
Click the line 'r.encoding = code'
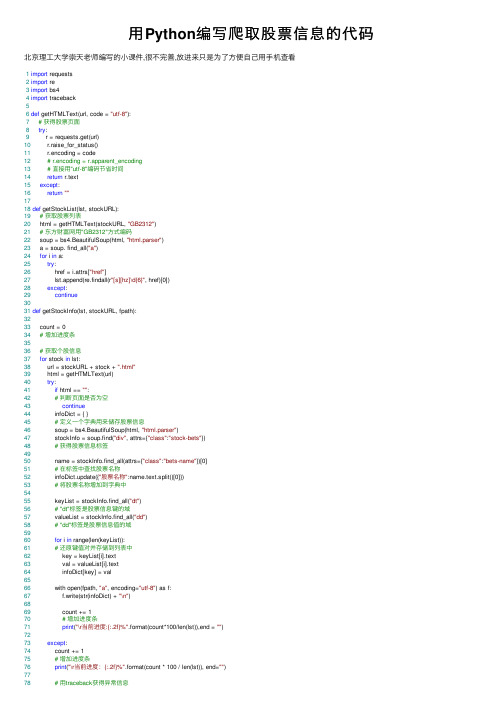[71, 153]
